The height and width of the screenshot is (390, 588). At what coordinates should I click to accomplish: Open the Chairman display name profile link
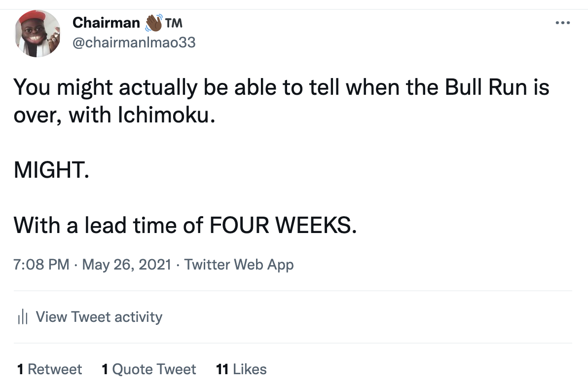106,23
